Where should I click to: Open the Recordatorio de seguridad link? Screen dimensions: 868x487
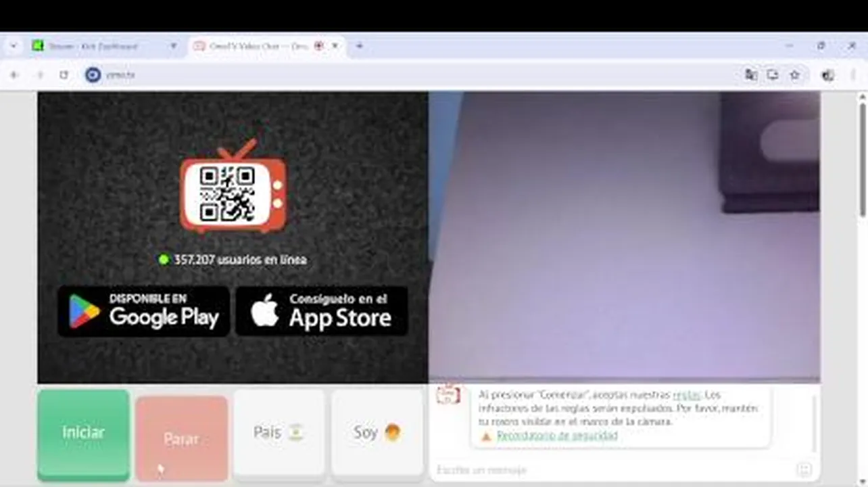coord(557,436)
